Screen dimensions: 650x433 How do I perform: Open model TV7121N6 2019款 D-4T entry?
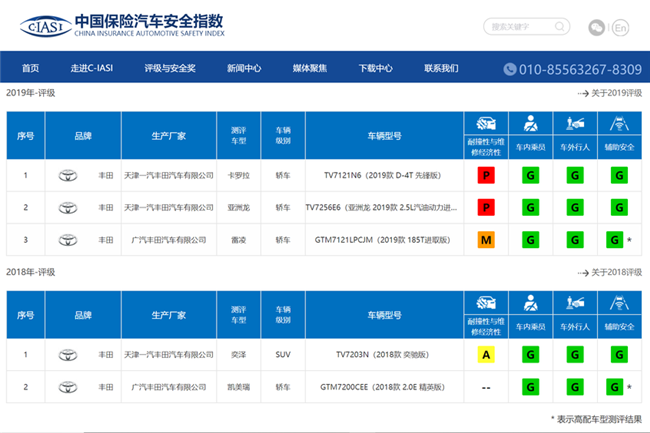click(382, 175)
